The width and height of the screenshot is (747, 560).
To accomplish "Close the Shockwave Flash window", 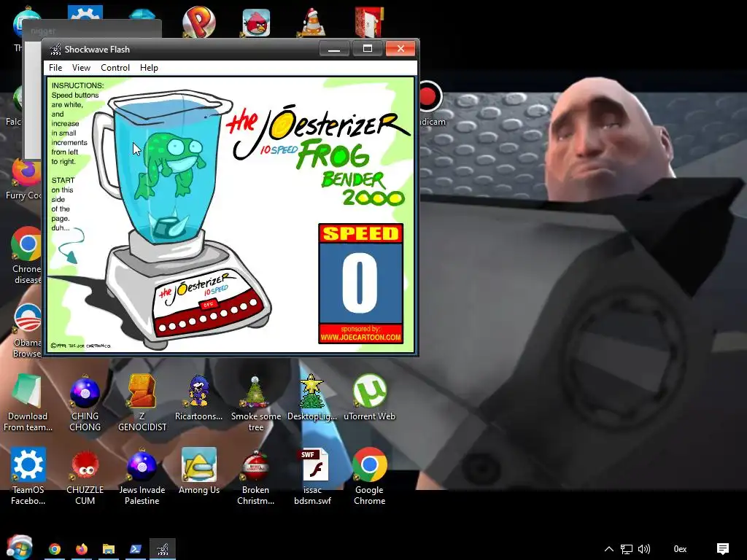I will [400, 49].
